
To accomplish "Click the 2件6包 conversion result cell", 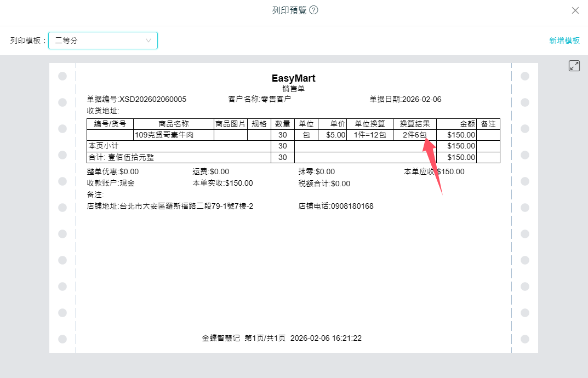I will (x=414, y=135).
